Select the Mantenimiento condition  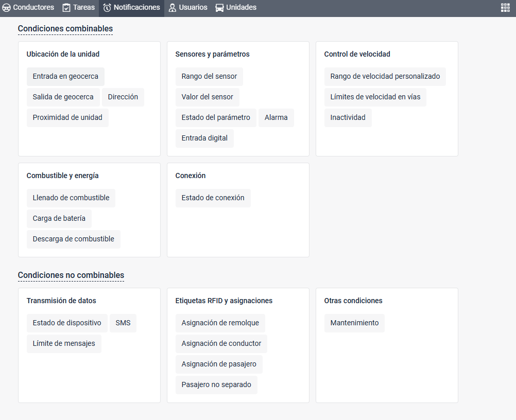point(354,323)
